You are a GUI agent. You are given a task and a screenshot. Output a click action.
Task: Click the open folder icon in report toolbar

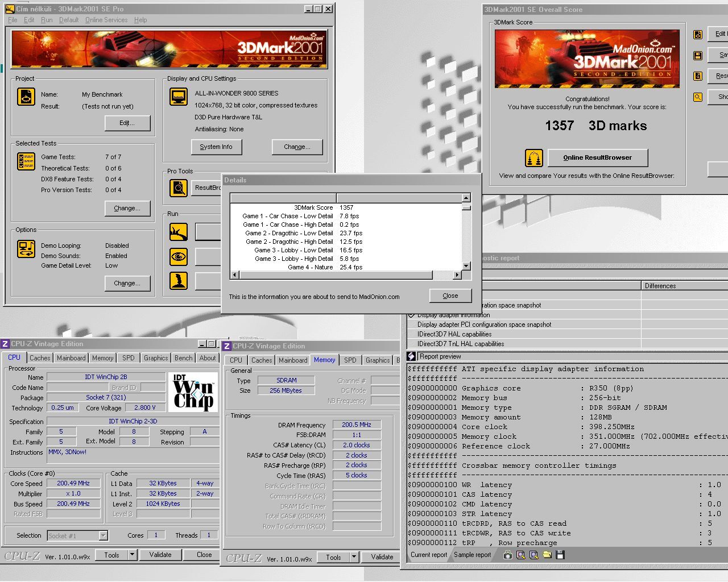click(547, 555)
